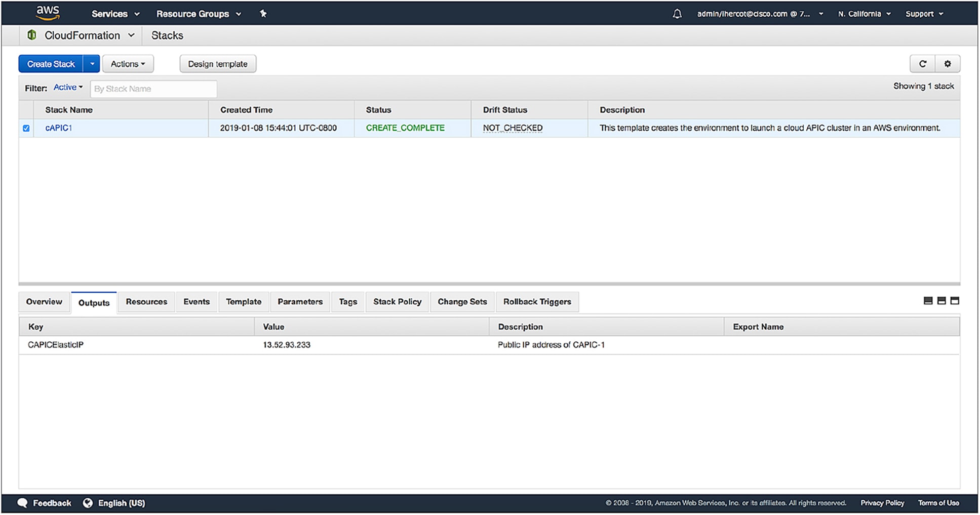Click the Design template button
Image resolution: width=980 pixels, height=515 pixels.
tap(218, 64)
